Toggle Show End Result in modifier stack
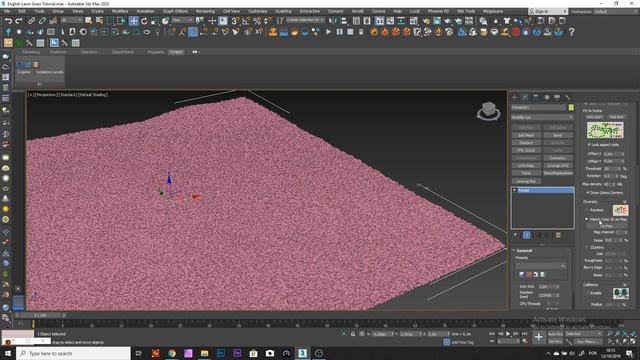The height and width of the screenshot is (360, 640). [527, 235]
